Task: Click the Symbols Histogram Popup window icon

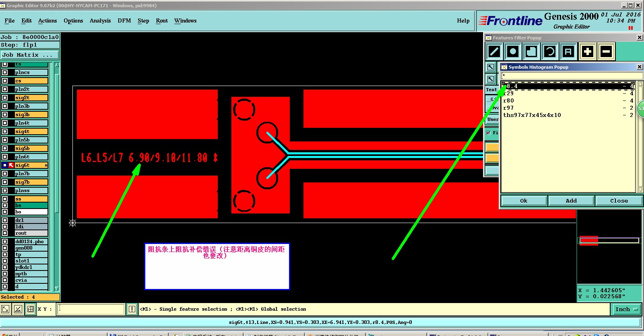Action: point(504,67)
